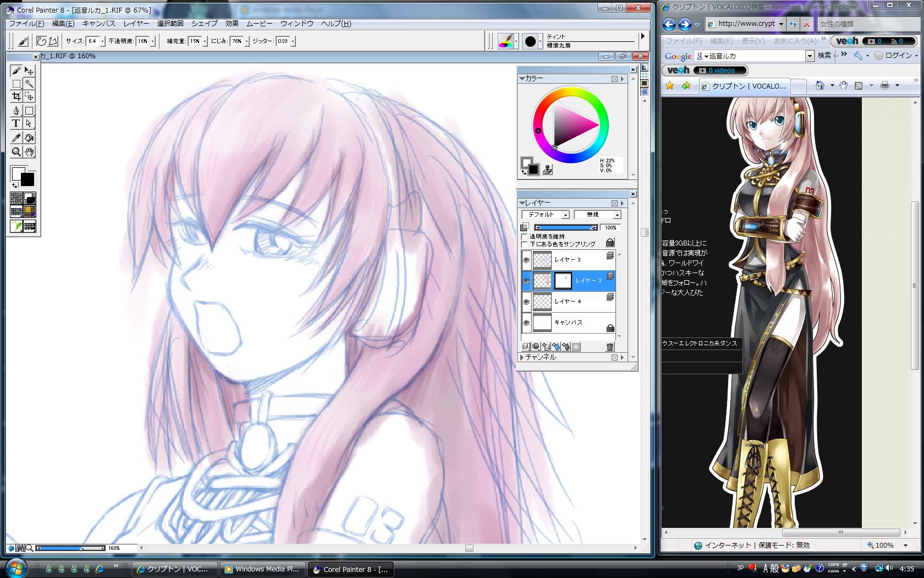
Task: Select the Selection Adjuster tool
Action: coord(29,97)
